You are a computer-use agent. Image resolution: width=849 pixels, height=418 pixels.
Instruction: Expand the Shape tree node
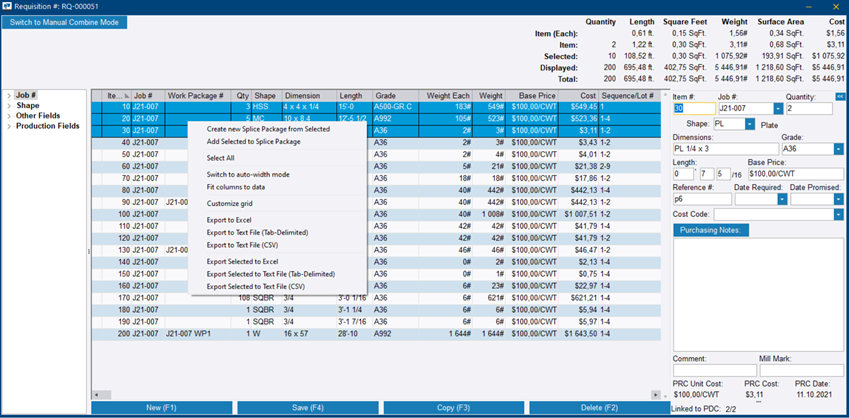click(x=8, y=105)
